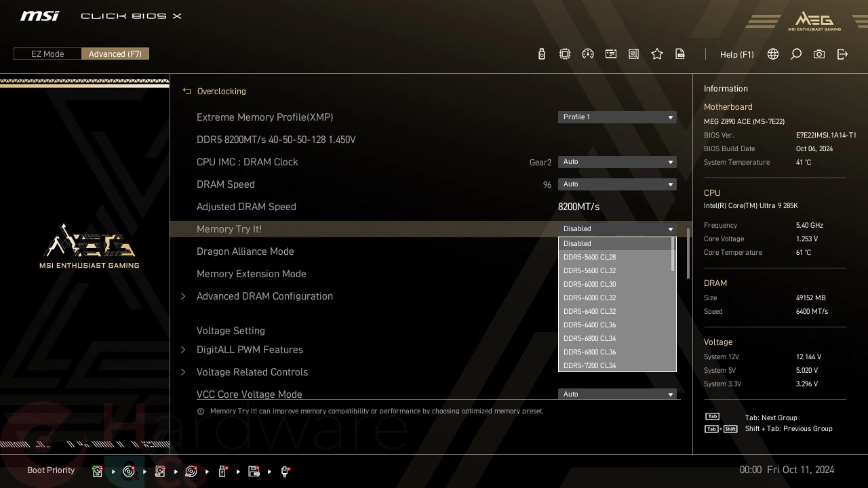Choose DDR5-6000 CL32 preset
Viewport: 868px width, 488px height.
coord(614,298)
